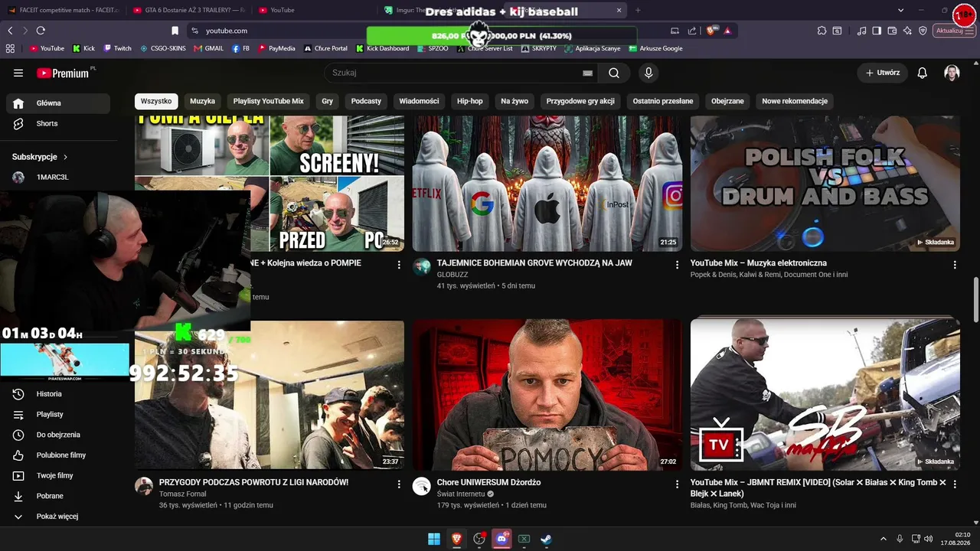This screenshot has height=551, width=980.
Task: Open Arkusze Google bookmark
Action: point(656,48)
